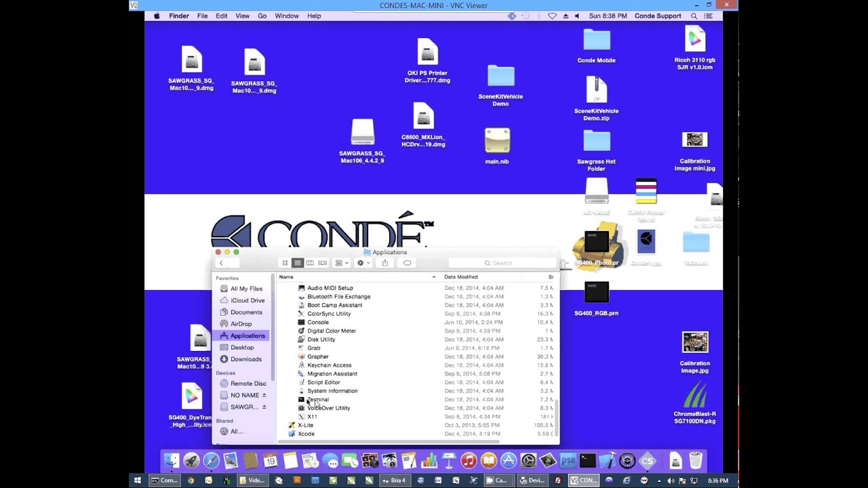
Task: Select SceneKitVehicle Demo folder on desktop
Action: [500, 85]
